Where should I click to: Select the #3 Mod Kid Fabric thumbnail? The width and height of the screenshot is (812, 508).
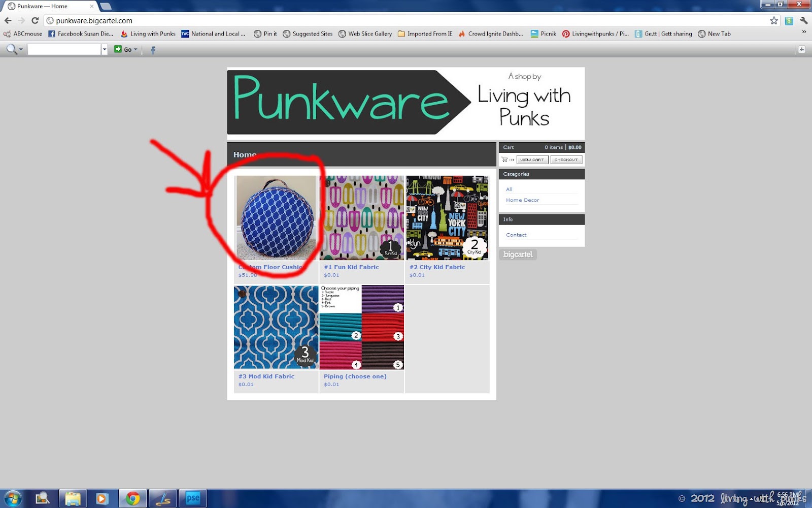point(276,327)
